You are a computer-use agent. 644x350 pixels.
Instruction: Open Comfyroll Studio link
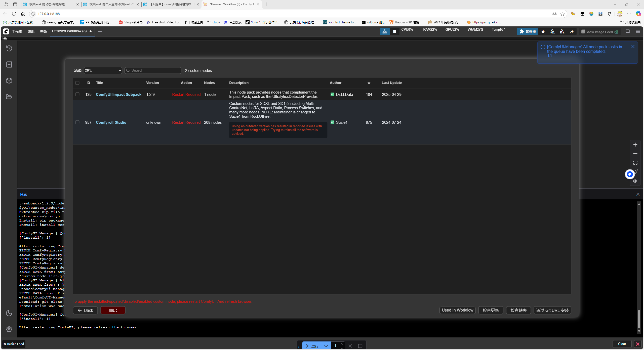coord(111,122)
